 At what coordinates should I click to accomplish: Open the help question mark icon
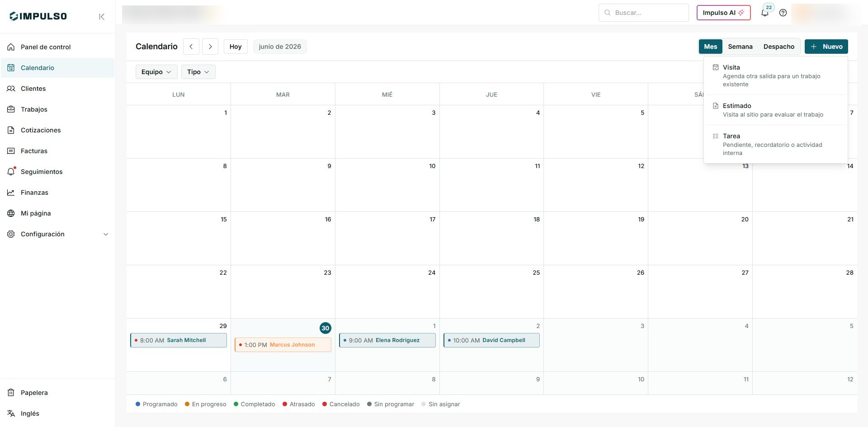(x=783, y=13)
